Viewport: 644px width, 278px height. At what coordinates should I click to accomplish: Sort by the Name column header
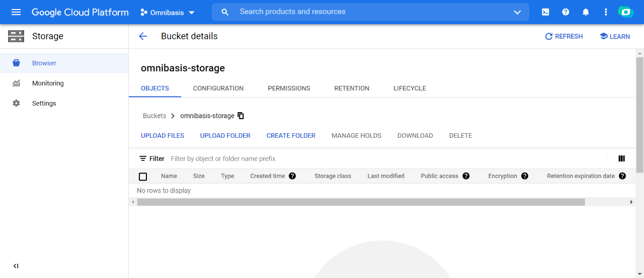169,176
